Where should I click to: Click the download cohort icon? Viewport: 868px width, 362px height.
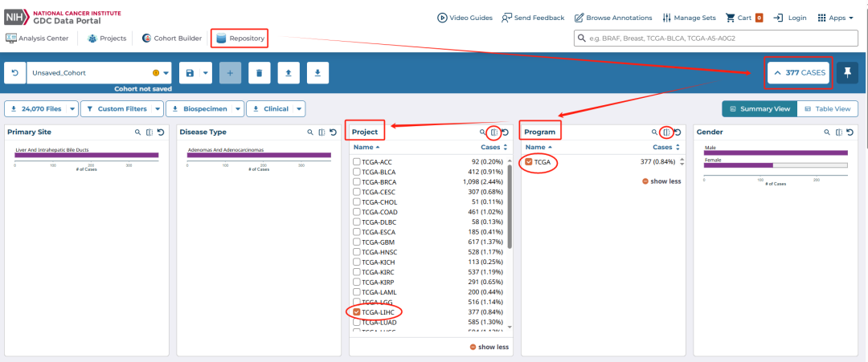coord(317,73)
